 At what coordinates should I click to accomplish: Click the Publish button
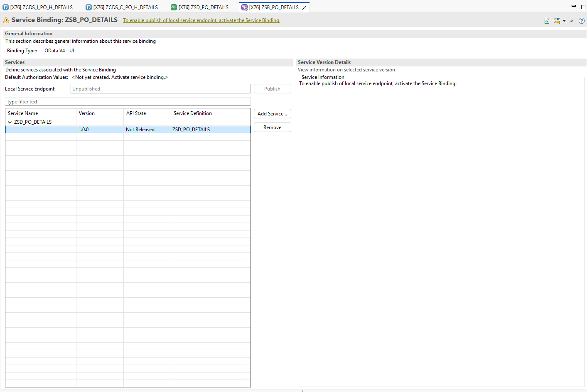pos(272,89)
